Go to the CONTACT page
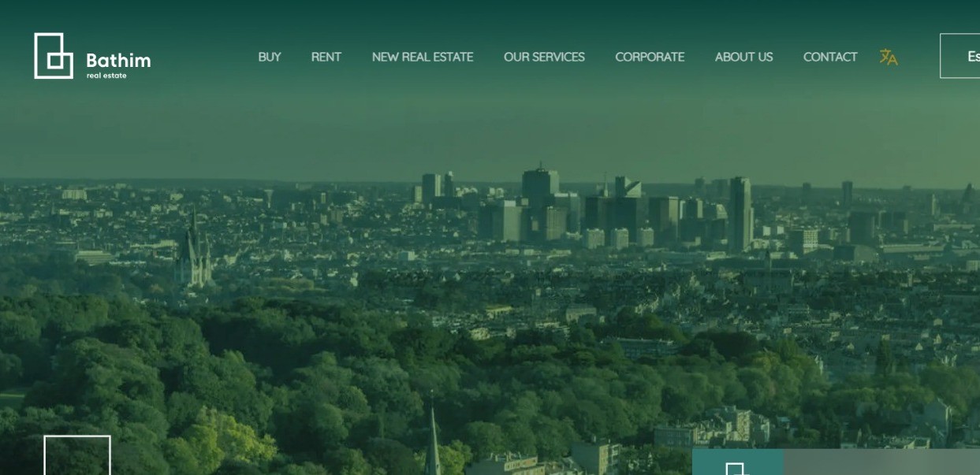The width and height of the screenshot is (980, 475). point(830,57)
